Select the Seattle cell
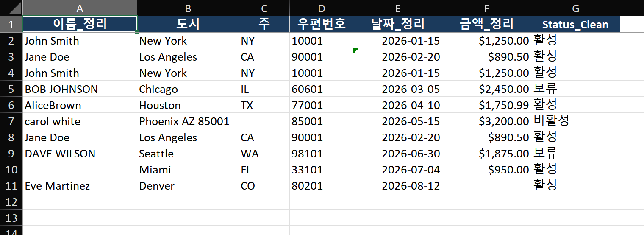 (x=188, y=153)
